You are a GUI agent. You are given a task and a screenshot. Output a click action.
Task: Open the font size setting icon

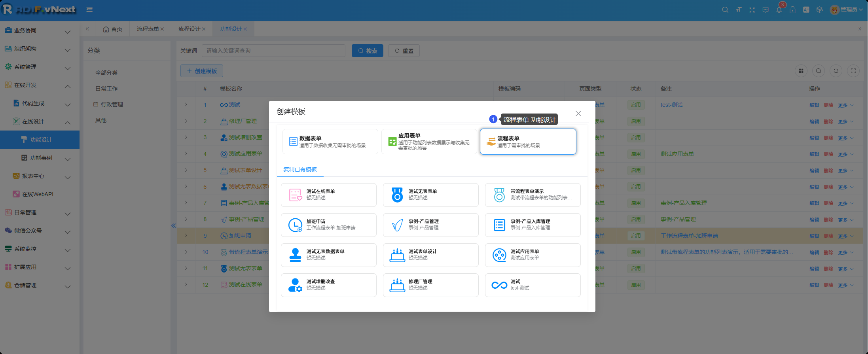pos(738,10)
